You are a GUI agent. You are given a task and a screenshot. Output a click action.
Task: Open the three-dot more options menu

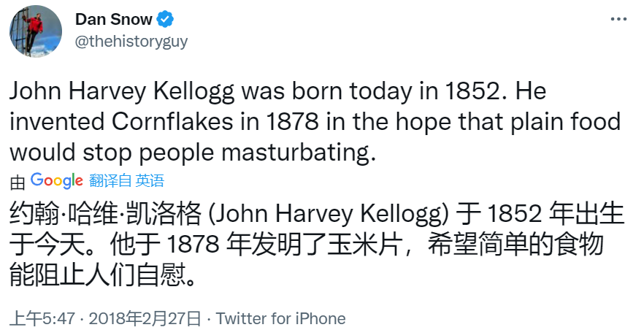point(618,19)
